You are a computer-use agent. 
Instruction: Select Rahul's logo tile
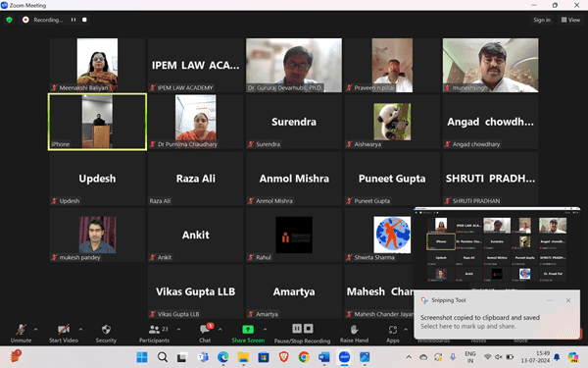pos(294,236)
